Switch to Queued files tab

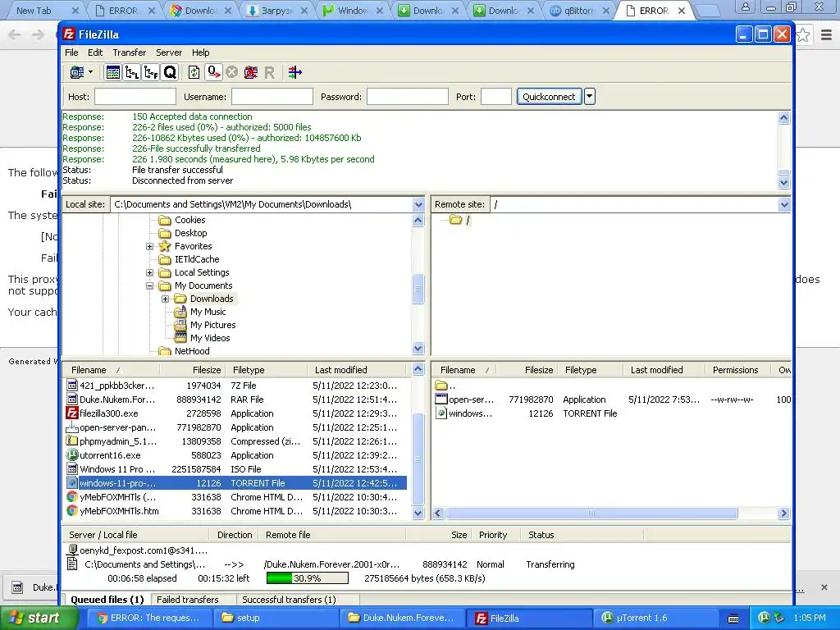[107, 600]
